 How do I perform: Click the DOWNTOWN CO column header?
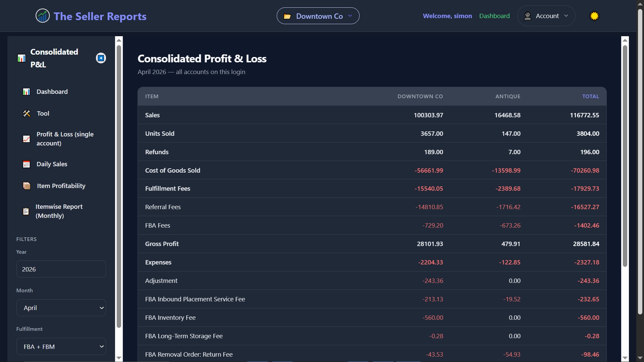coord(420,97)
